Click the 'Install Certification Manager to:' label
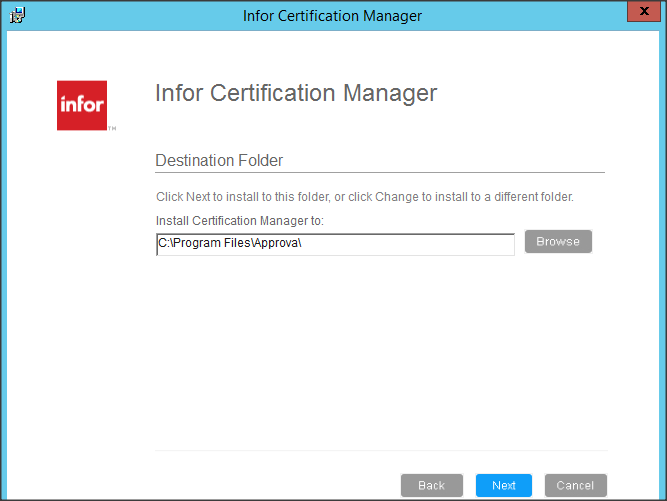667x501 pixels. (240, 221)
